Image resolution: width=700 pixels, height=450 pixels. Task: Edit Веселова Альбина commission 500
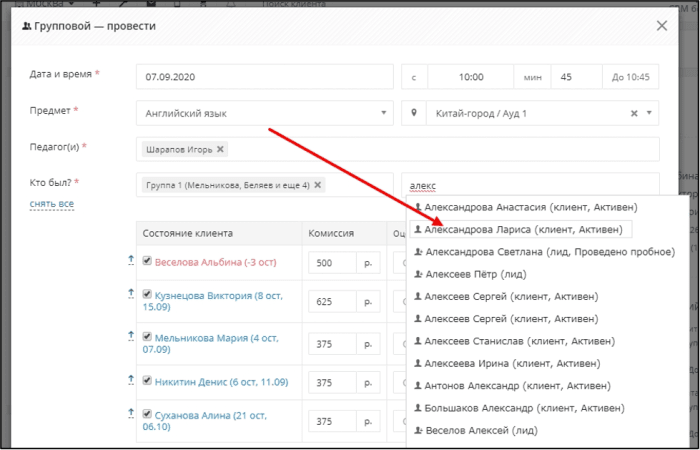[332, 262]
